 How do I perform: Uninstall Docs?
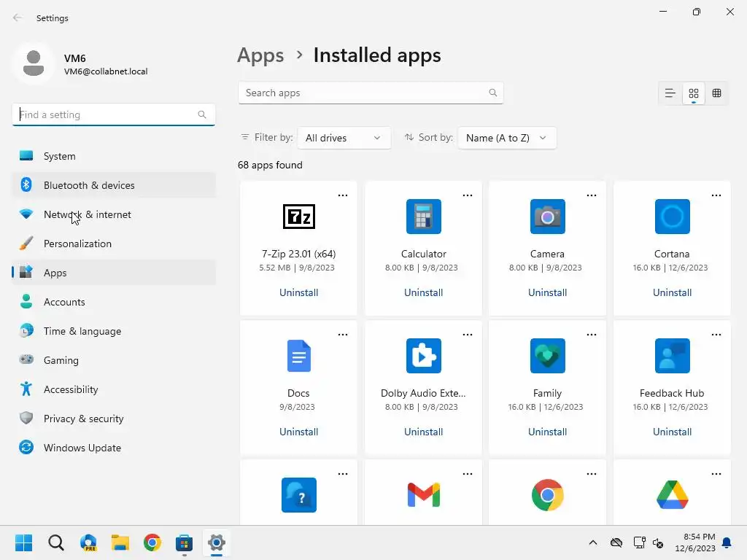tap(298, 432)
